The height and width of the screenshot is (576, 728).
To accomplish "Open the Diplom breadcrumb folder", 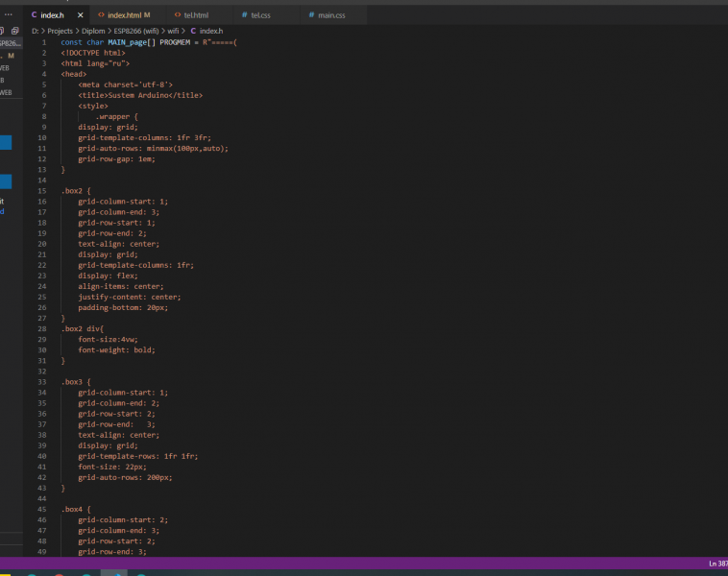I will (93, 31).
